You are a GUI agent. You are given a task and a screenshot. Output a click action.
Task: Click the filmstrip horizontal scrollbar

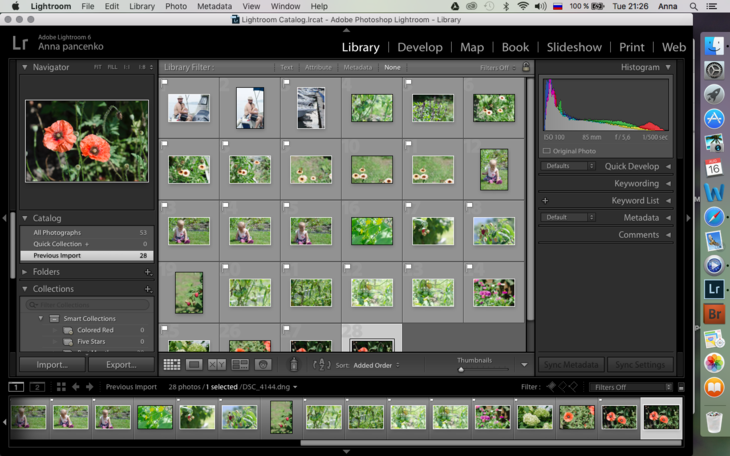[491, 443]
